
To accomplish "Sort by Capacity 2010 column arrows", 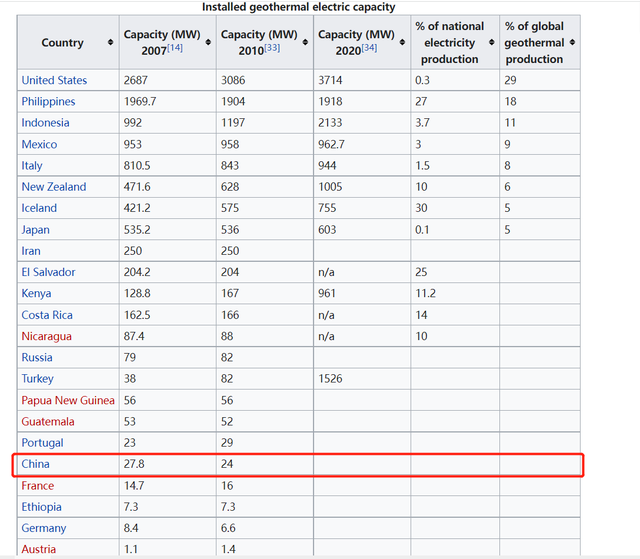I will click(305, 42).
